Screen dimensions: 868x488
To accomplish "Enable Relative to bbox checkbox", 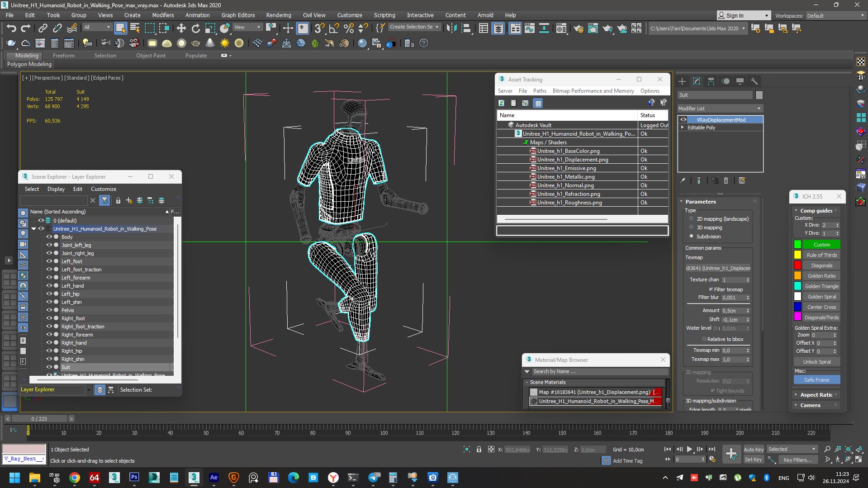I will (x=704, y=339).
